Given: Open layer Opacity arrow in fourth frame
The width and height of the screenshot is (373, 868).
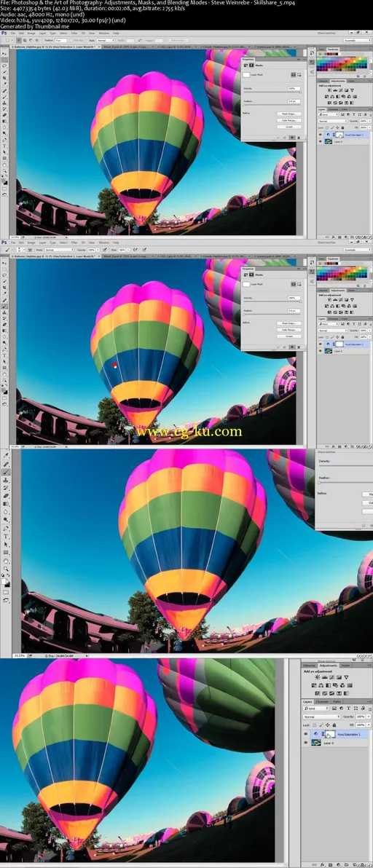Looking at the screenshot, I should [369, 717].
